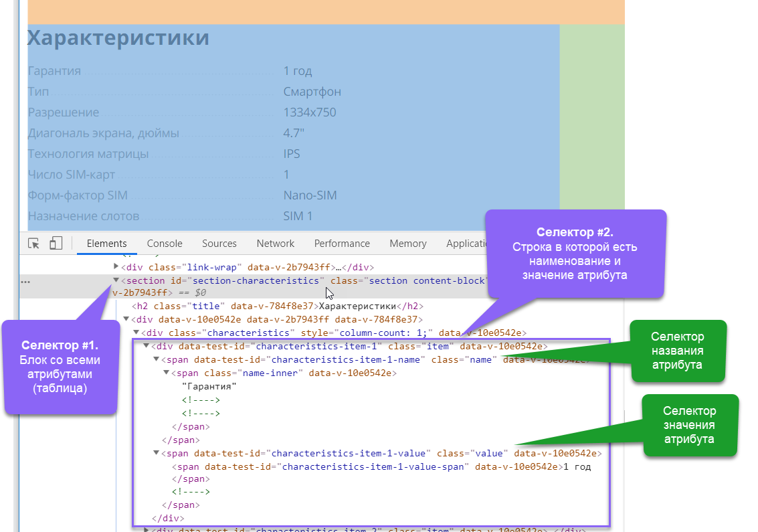The height and width of the screenshot is (532, 758).
Task: Expand the link-wrap div node
Action: [x=116, y=267]
